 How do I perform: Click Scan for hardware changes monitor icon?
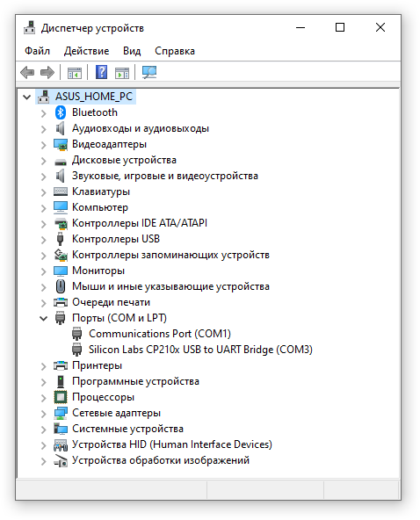[x=149, y=72]
